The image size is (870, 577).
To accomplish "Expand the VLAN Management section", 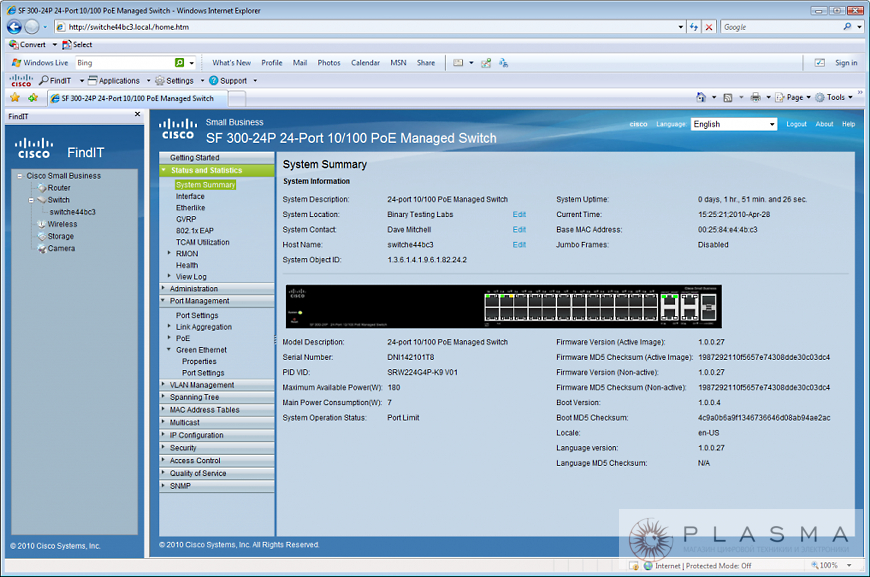I will coord(216,384).
